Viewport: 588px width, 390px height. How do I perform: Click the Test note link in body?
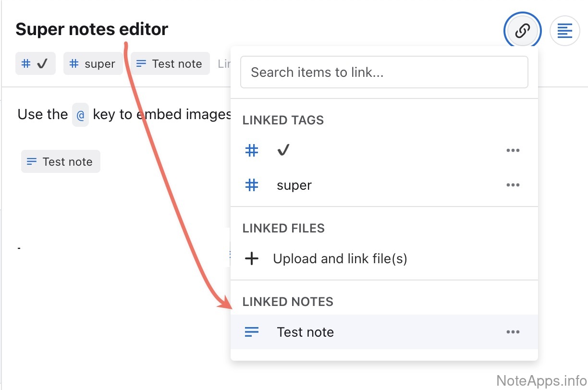(x=61, y=162)
